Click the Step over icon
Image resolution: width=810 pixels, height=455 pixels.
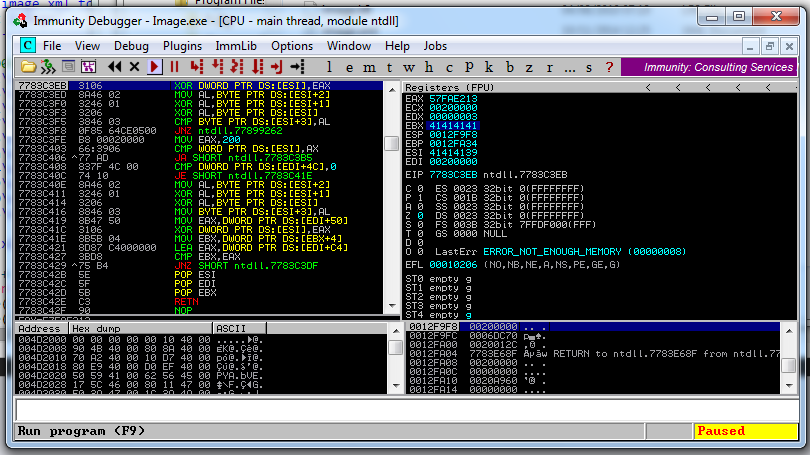tap(217, 67)
